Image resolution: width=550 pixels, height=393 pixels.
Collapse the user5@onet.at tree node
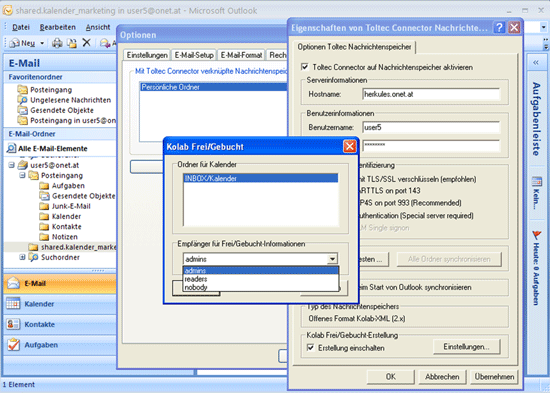click(12, 165)
